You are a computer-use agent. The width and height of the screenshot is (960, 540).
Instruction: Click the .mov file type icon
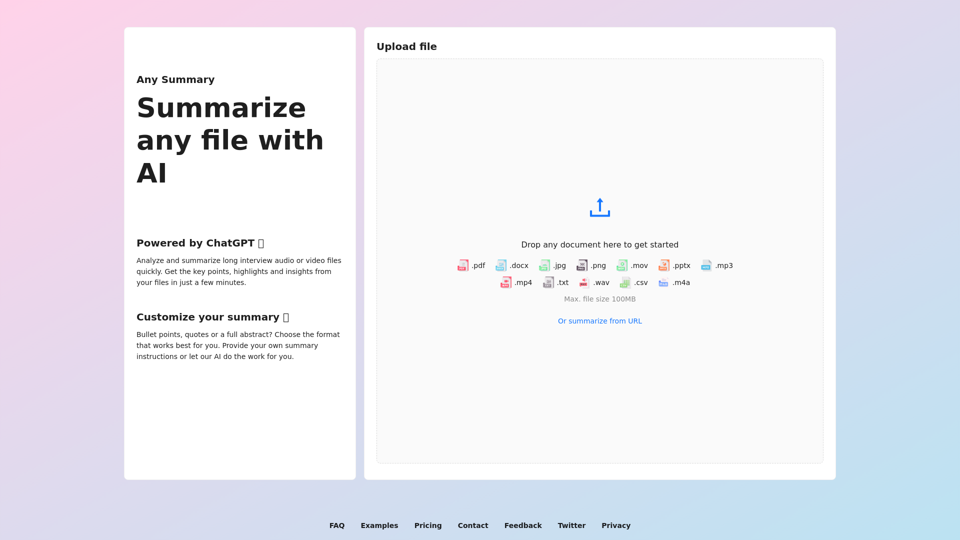[622, 265]
